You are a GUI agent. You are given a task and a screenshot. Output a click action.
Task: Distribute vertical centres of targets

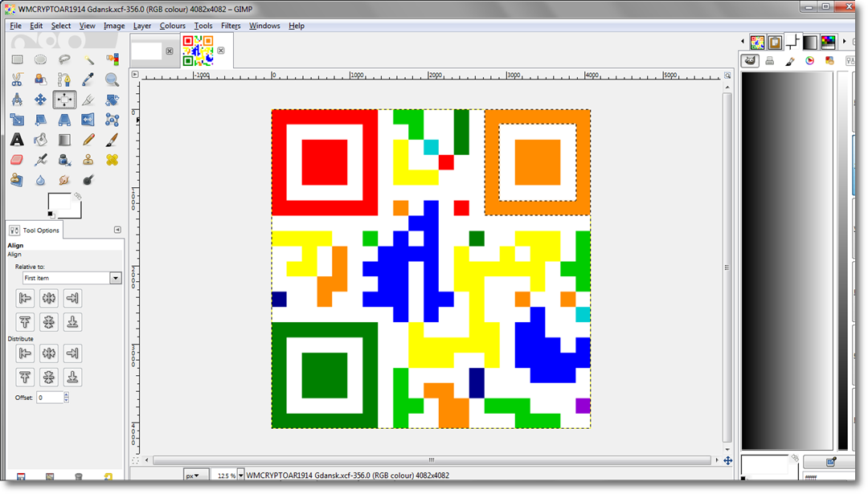(49, 378)
